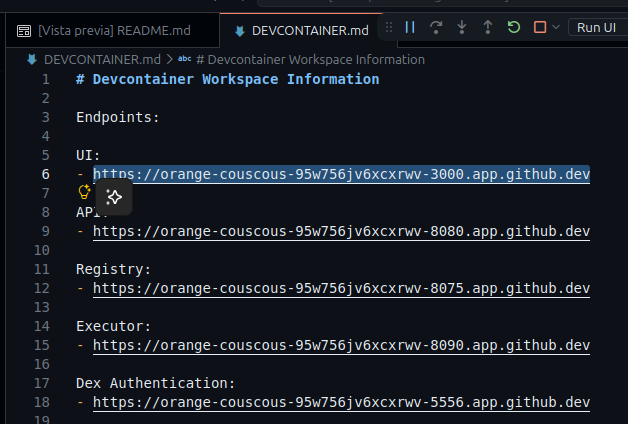Click the sparkle AI assist button
The image size is (628, 424).
pyautogui.click(x=114, y=197)
